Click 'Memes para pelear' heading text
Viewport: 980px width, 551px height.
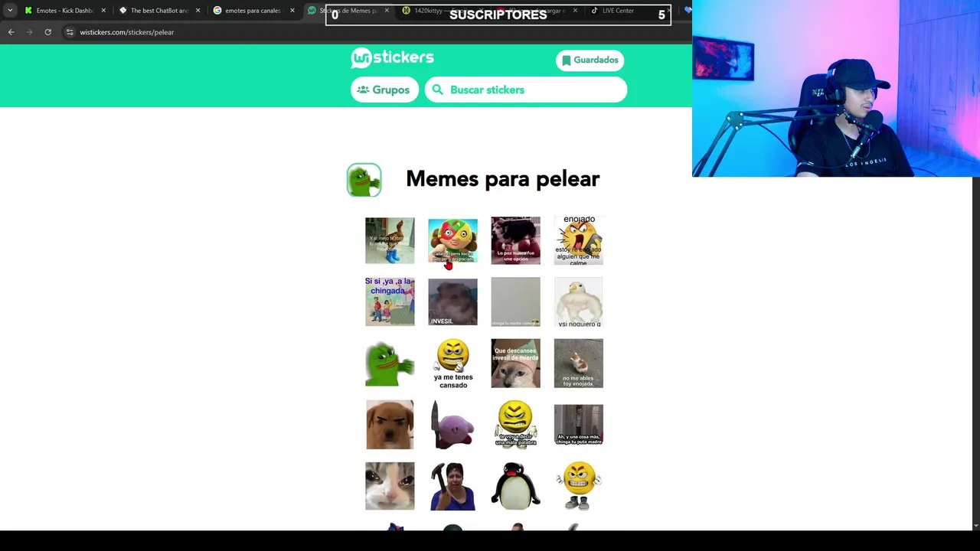pyautogui.click(x=502, y=179)
